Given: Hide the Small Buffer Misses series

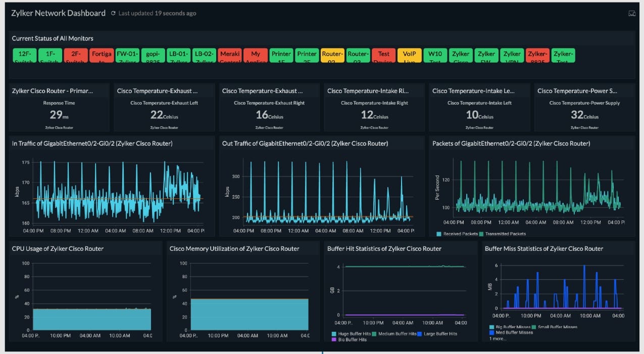Looking at the screenshot, I should pos(554,327).
